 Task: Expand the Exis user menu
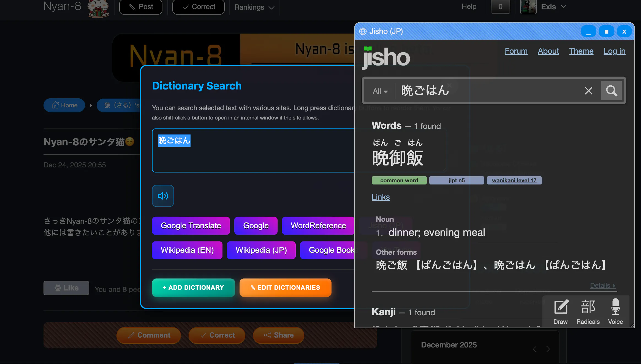(554, 7)
